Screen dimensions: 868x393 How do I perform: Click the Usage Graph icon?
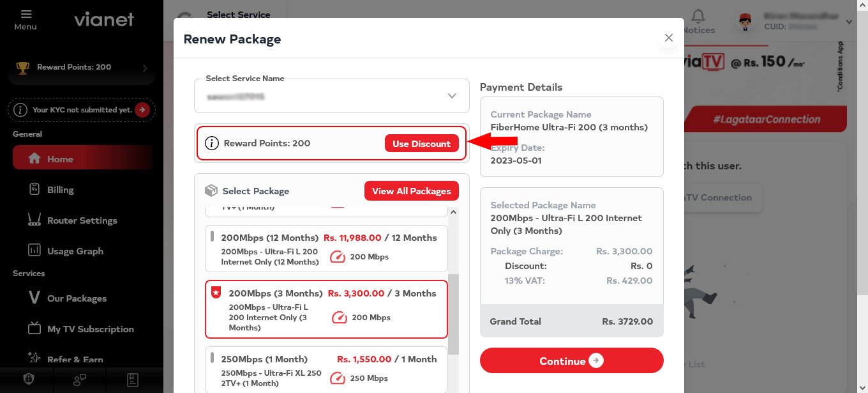click(x=34, y=251)
